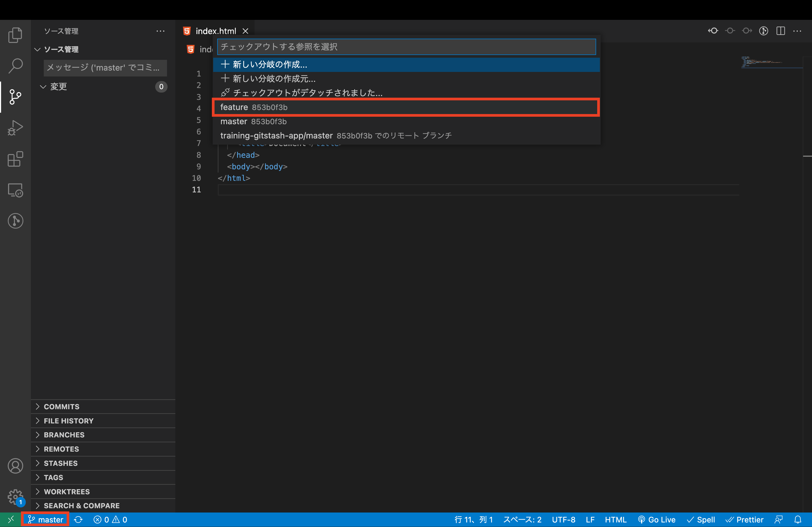Type in the checkout reference input field

pyautogui.click(x=406, y=47)
